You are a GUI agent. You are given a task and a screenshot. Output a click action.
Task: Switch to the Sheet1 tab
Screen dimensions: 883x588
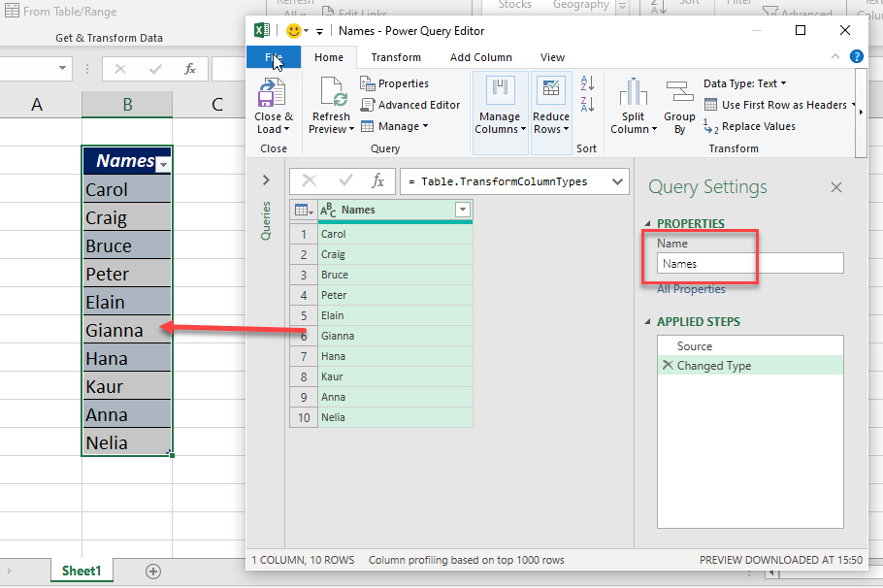[82, 571]
